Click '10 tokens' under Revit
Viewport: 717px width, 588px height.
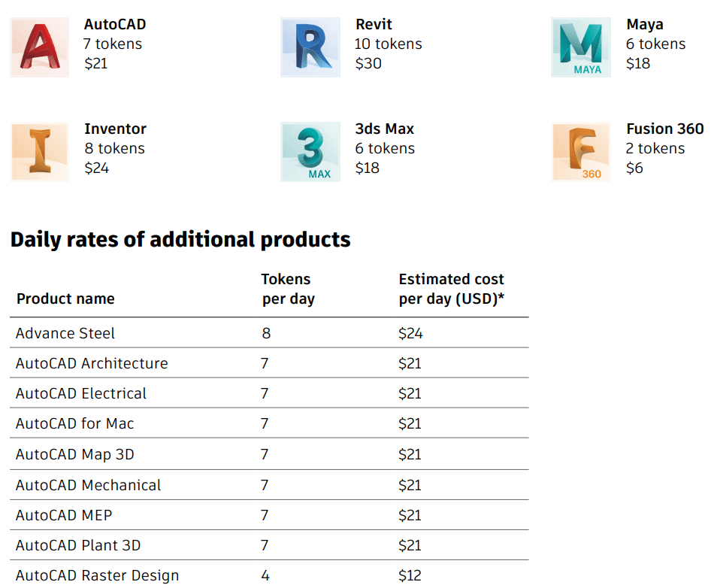[x=389, y=44]
